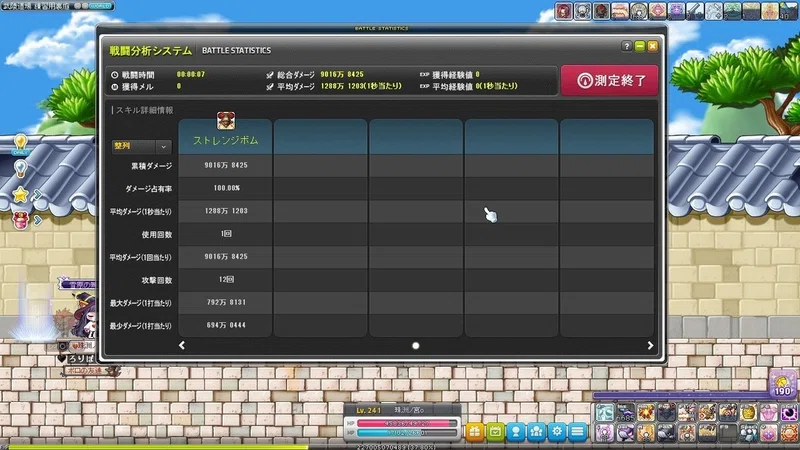The width and height of the screenshot is (800, 450).
Task: Click the red 測定終了 stop measurement button
Action: tap(609, 80)
